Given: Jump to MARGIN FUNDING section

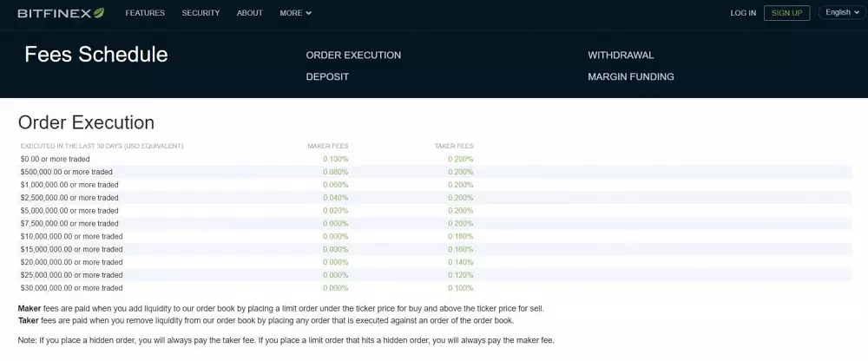Looking at the screenshot, I should click(631, 77).
